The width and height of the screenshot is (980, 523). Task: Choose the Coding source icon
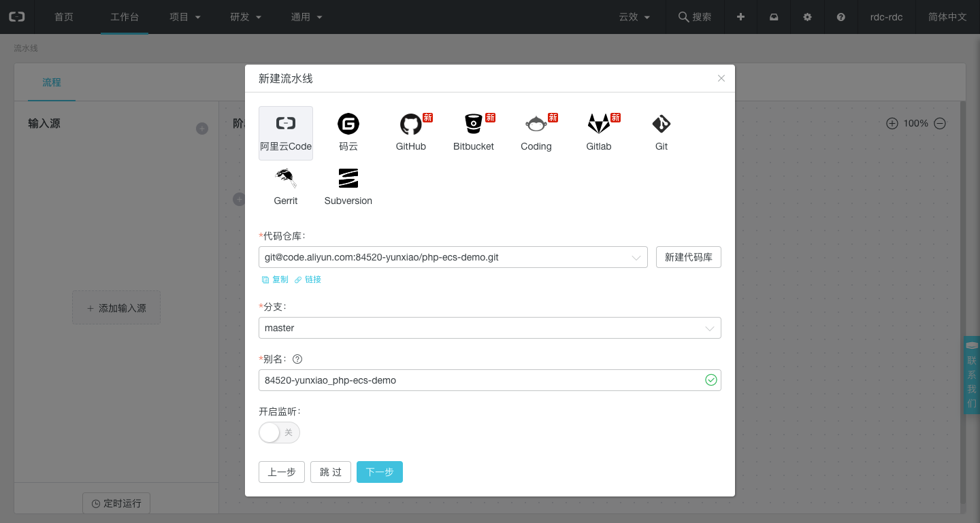536,133
